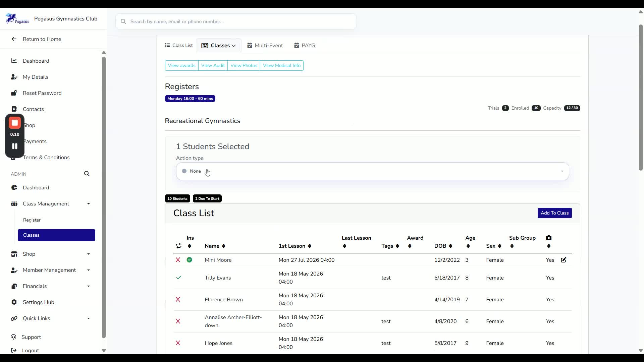
Task: Click the search by name input field
Action: point(236,21)
